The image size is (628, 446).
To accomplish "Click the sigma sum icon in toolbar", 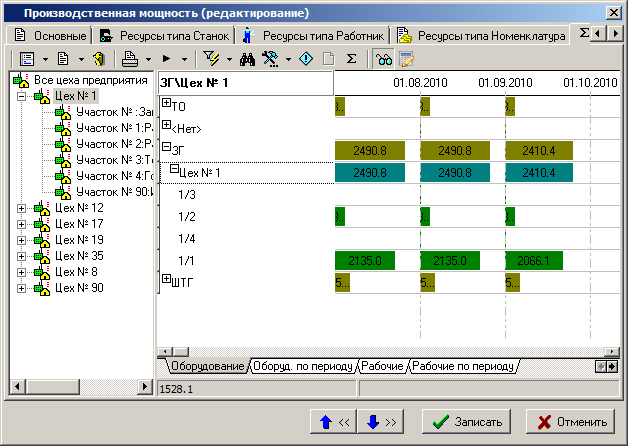I will click(351, 59).
